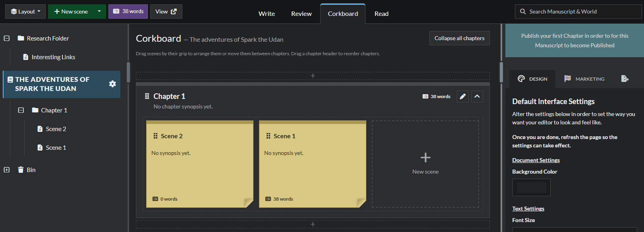Open the Background Color swatch

click(532, 188)
